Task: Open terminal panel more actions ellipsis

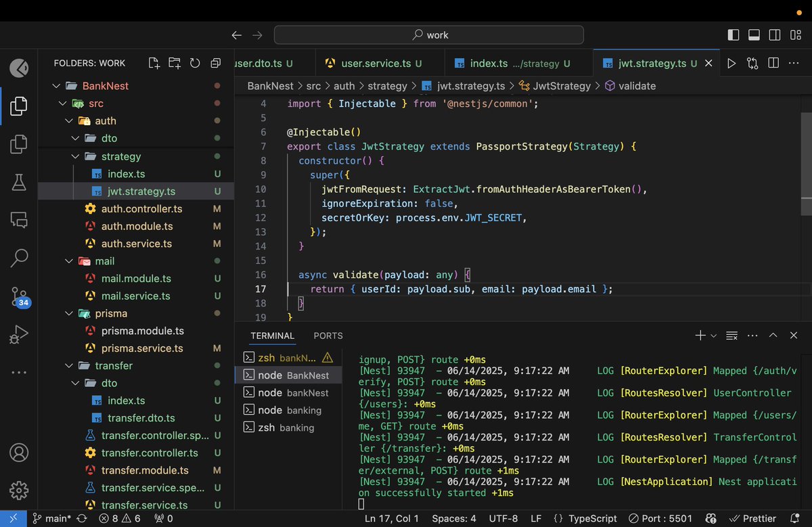Action: pyautogui.click(x=752, y=336)
